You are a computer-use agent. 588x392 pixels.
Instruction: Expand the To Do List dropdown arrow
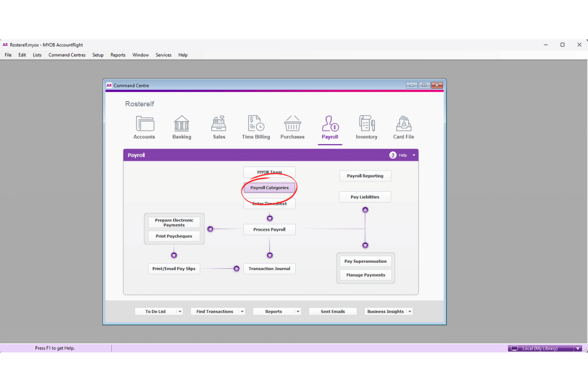pos(180,312)
